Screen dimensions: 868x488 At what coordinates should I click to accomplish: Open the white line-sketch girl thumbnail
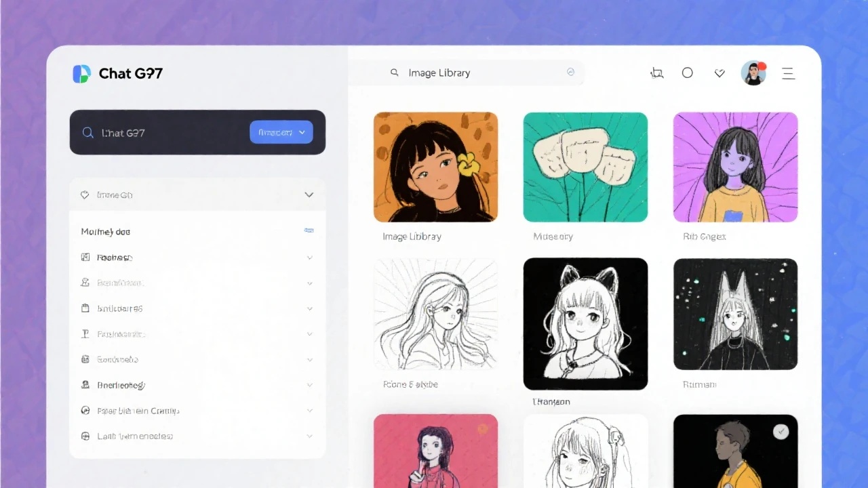click(435, 314)
